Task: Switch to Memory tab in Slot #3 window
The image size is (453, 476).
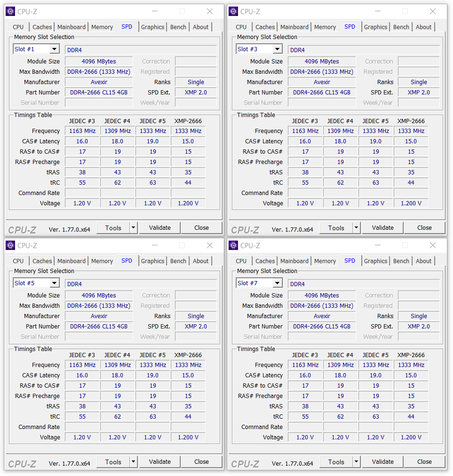Action: pyautogui.click(x=325, y=27)
